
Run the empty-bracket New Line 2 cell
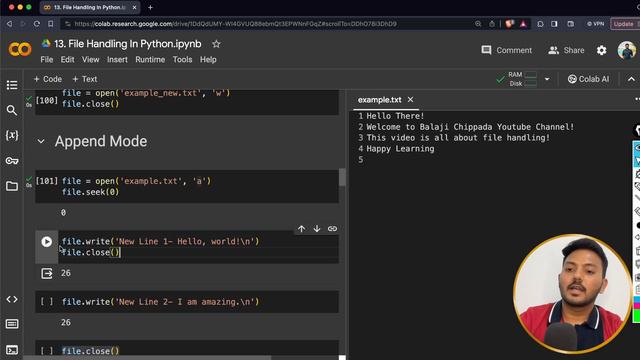47,302
